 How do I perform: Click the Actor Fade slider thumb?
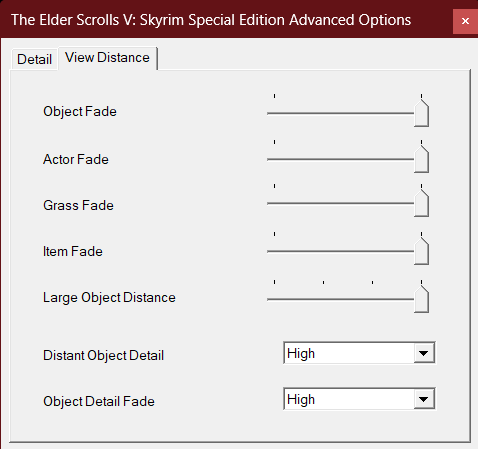click(421, 159)
